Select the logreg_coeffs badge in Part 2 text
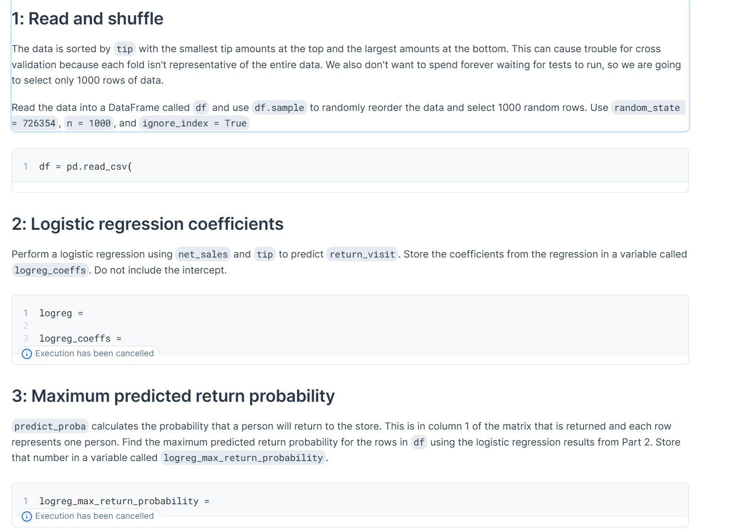This screenshot has height=532, width=756. 50,270
